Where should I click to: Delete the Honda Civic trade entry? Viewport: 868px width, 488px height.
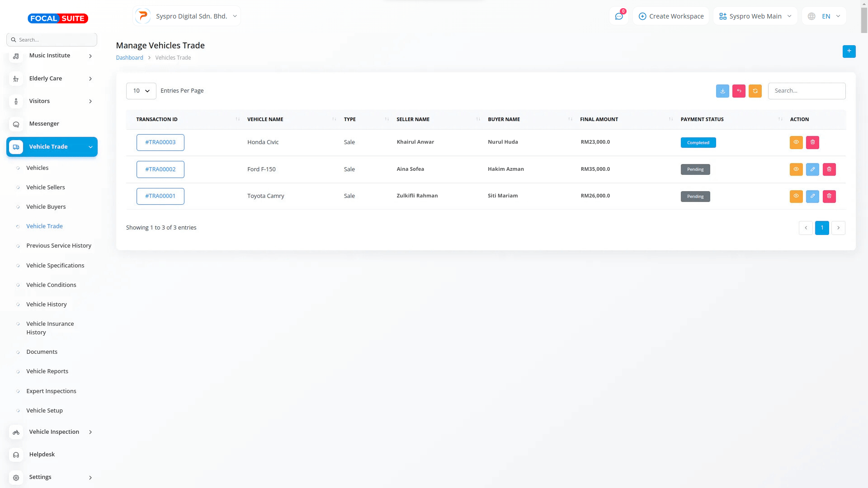[812, 142]
